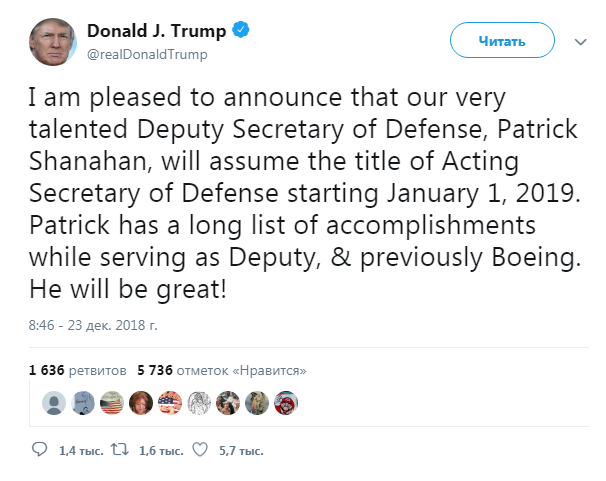Click the blue verified badge
The image size is (606, 481).
[240, 31]
